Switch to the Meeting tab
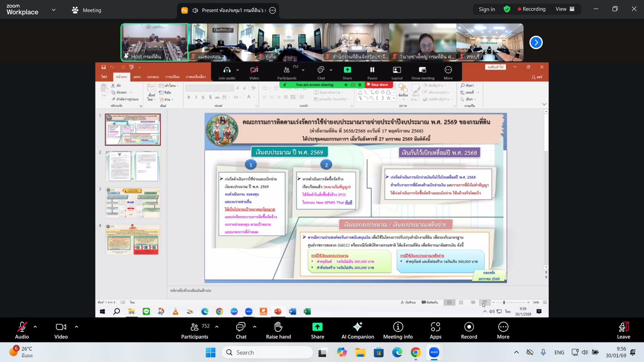Viewport: 644px width, 362px height. tap(87, 10)
